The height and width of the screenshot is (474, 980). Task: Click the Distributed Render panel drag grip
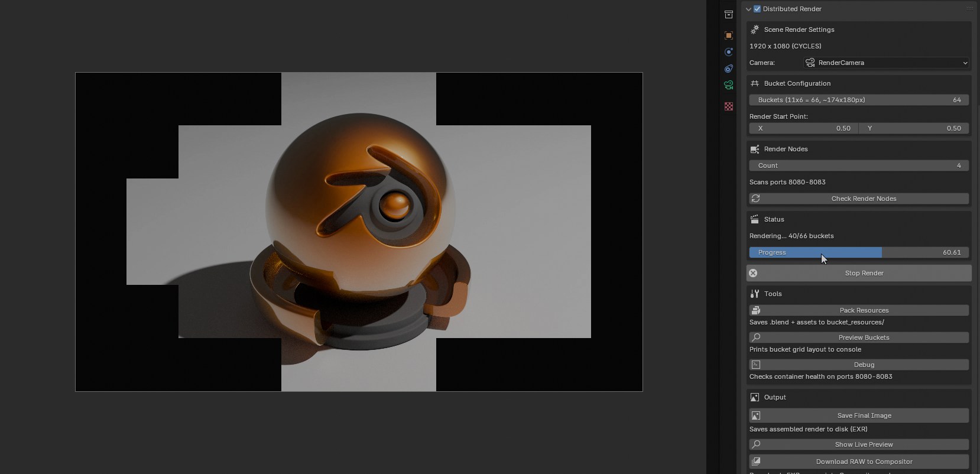point(970,9)
